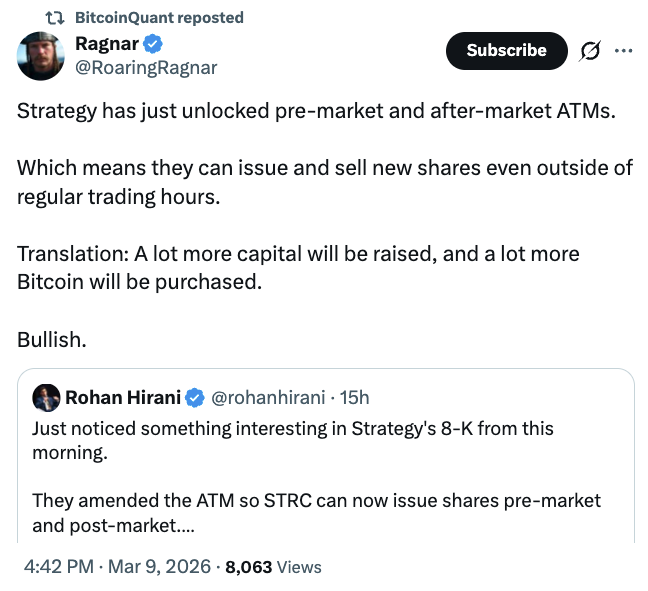Open the 8,063 Views count
The width and height of the screenshot is (648, 591).
pos(273,567)
